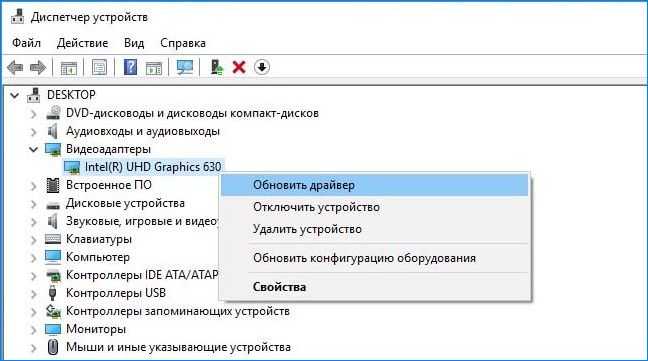The height and width of the screenshot is (361, 648).
Task: Click the scan for hardware changes monitor icon
Action: tap(185, 67)
